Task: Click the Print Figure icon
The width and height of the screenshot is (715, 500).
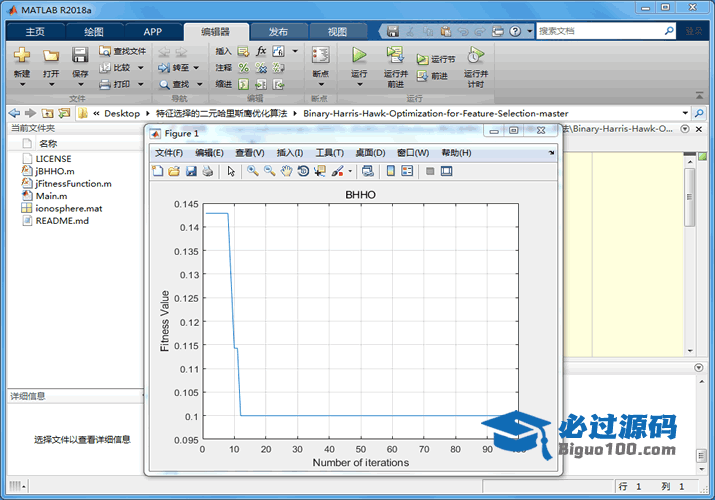Action: 207,171
